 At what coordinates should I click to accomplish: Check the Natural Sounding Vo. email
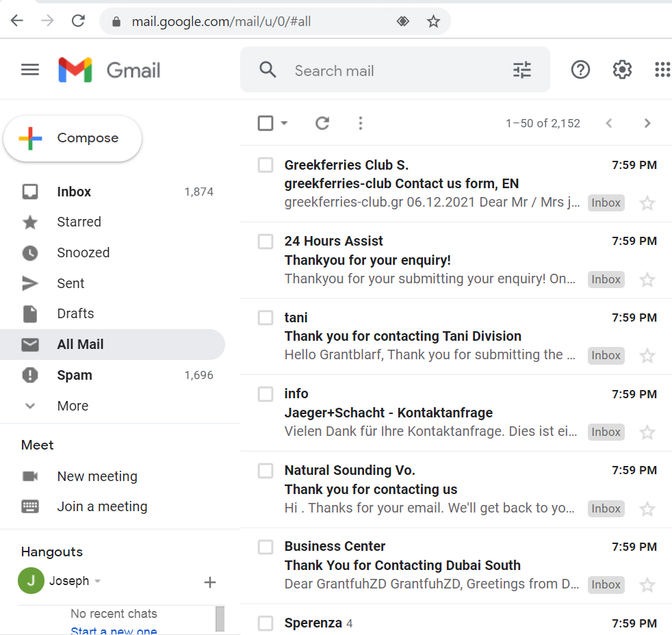tap(266, 471)
